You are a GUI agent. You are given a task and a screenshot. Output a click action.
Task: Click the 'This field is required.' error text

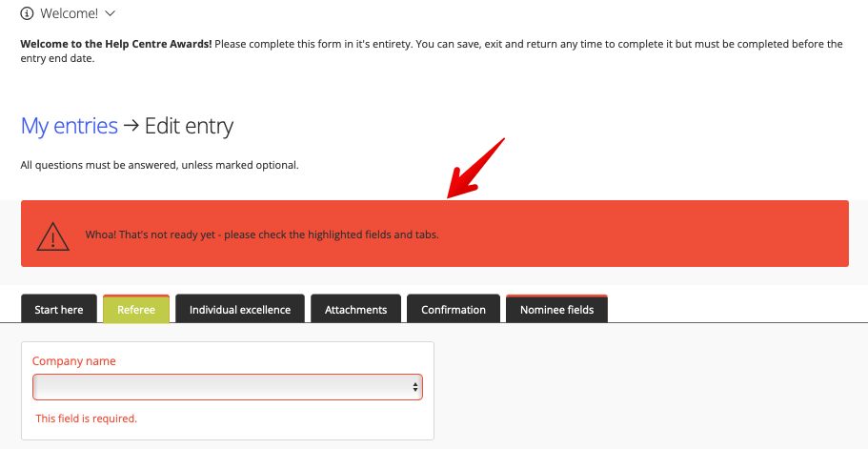(87, 418)
